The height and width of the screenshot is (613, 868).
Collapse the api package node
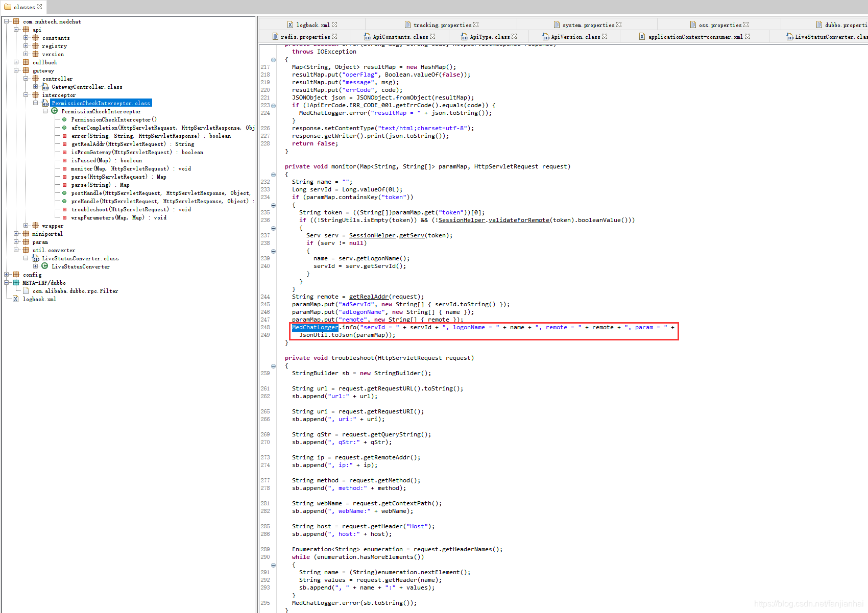pyautogui.click(x=16, y=30)
